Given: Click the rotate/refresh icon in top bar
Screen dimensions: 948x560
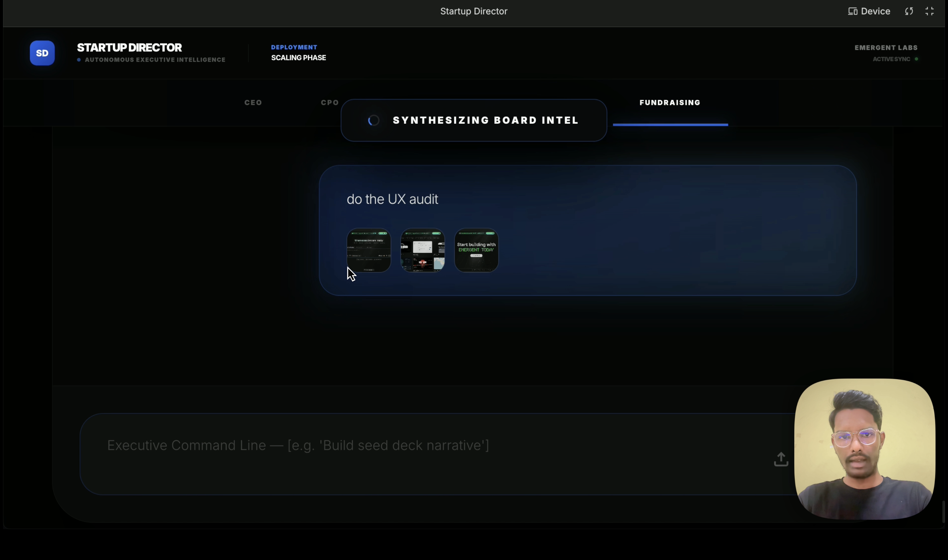Looking at the screenshot, I should (x=909, y=11).
